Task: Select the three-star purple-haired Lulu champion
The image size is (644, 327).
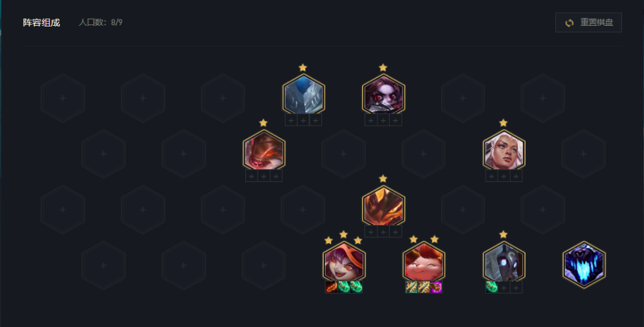Action: 344,262
